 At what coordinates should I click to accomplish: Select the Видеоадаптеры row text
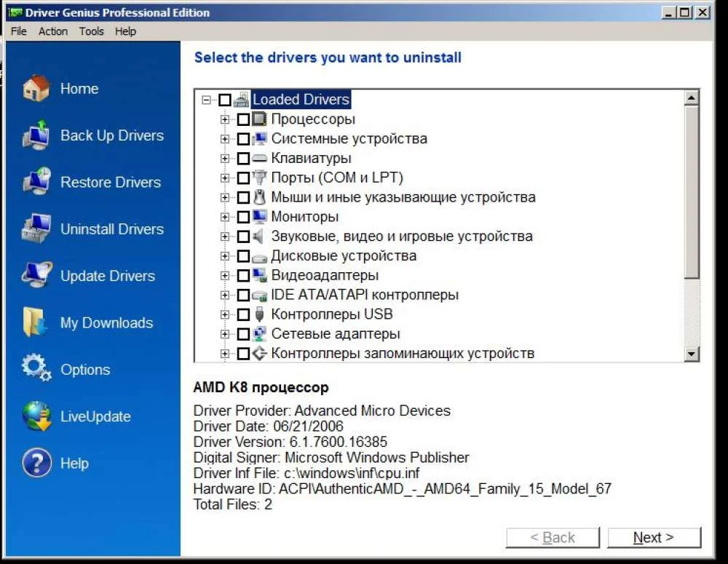click(x=325, y=275)
